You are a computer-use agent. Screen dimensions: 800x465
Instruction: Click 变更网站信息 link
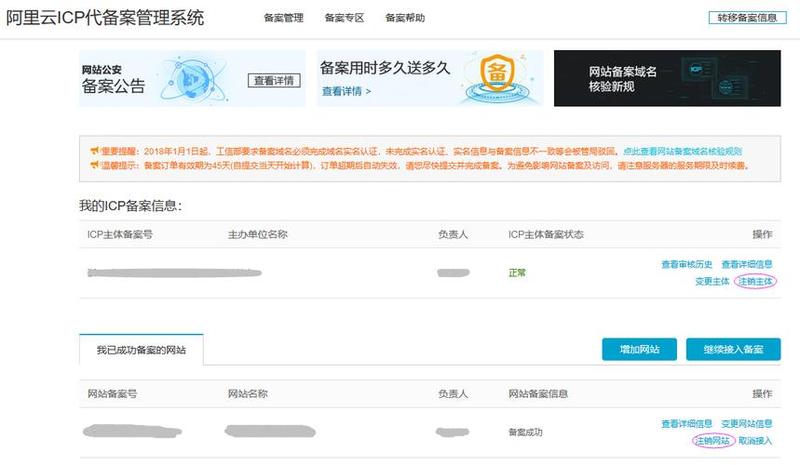747,424
